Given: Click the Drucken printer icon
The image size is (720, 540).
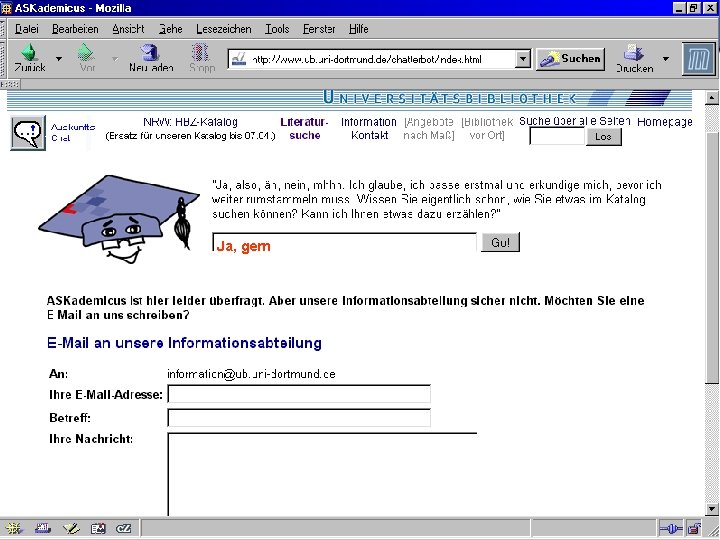Looking at the screenshot, I should [634, 53].
